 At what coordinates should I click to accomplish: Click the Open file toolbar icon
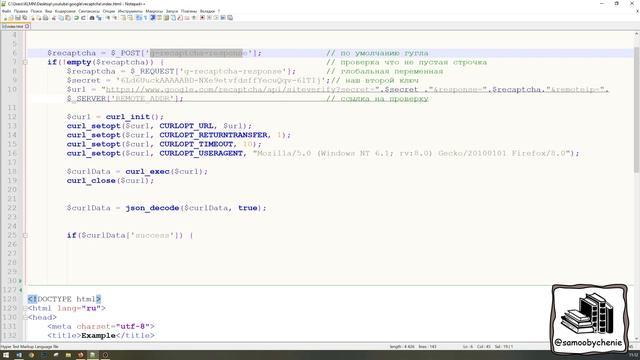(x=11, y=18)
